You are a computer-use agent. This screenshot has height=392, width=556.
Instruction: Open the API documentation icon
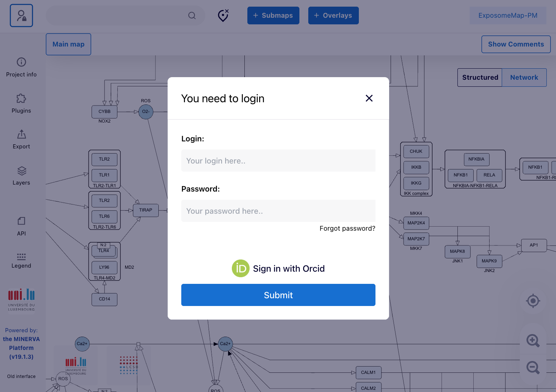click(x=21, y=226)
